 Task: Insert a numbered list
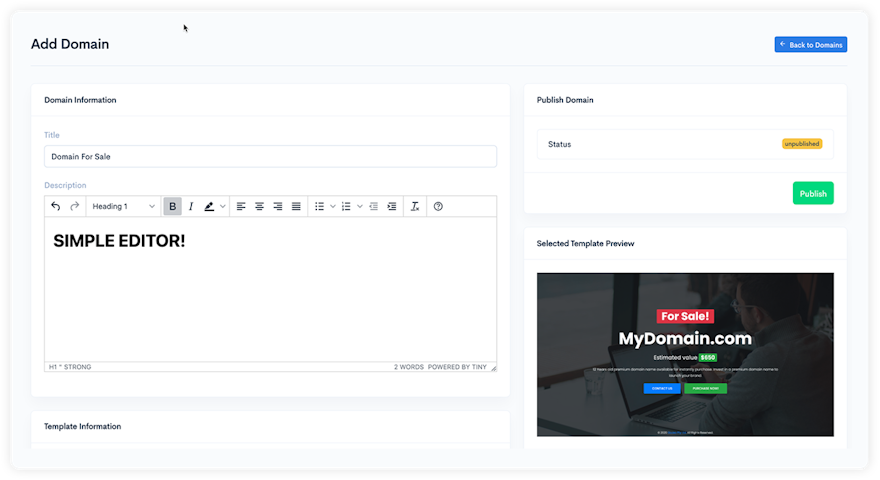(346, 206)
